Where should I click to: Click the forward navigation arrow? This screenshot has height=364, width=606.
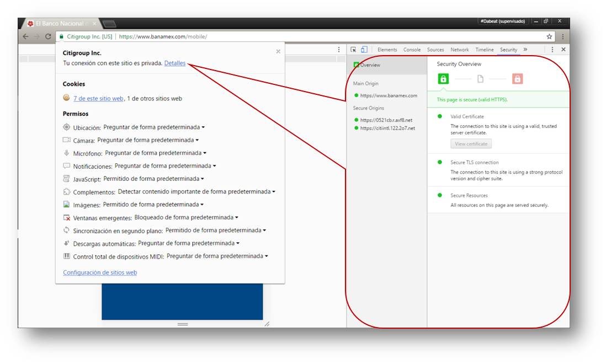(x=37, y=36)
